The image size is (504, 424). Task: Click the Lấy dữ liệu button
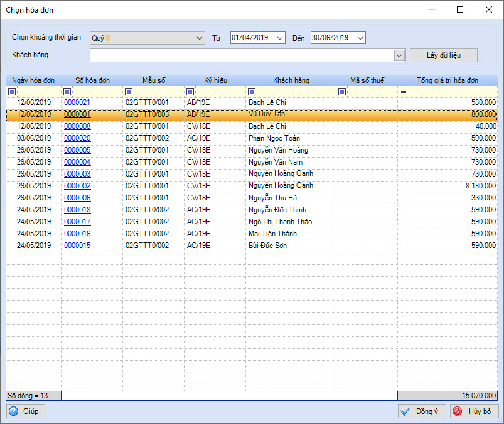[x=444, y=55]
